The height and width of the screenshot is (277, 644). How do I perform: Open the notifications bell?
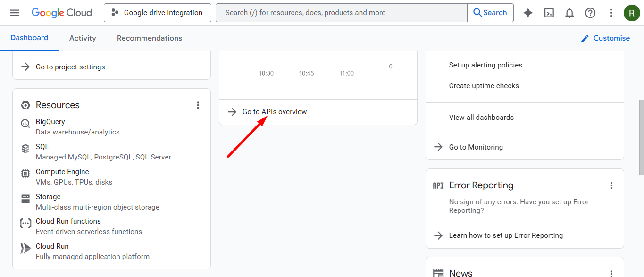click(x=569, y=13)
